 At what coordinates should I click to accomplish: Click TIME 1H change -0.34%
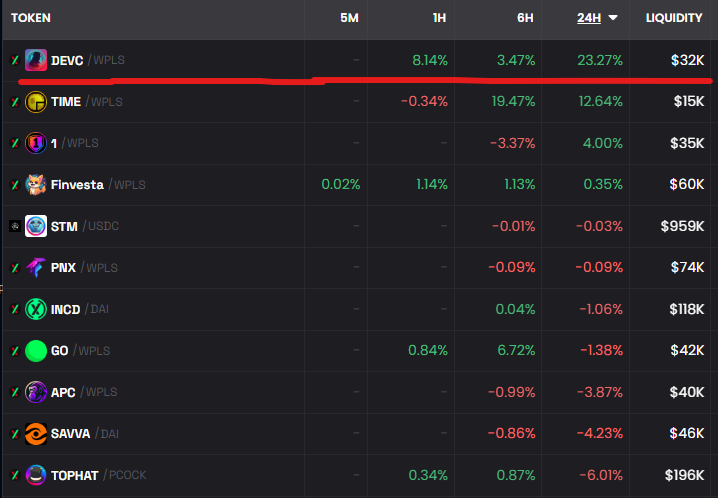pos(424,101)
